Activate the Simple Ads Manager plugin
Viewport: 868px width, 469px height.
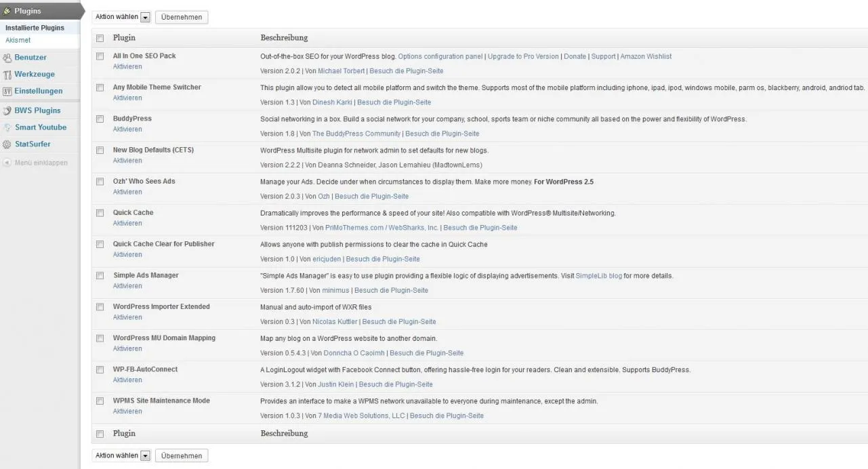pyautogui.click(x=127, y=286)
